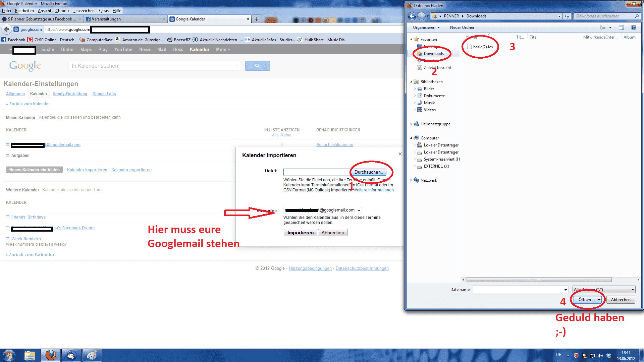Image resolution: width=644 pixels, height=362 pixels.
Task: Open the Mehr dropdown in Google bar
Action: pos(223,50)
